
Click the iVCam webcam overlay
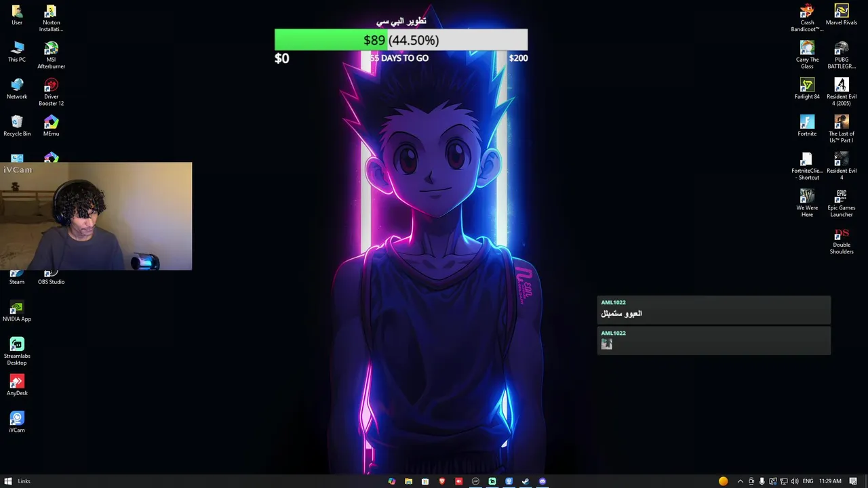96,216
